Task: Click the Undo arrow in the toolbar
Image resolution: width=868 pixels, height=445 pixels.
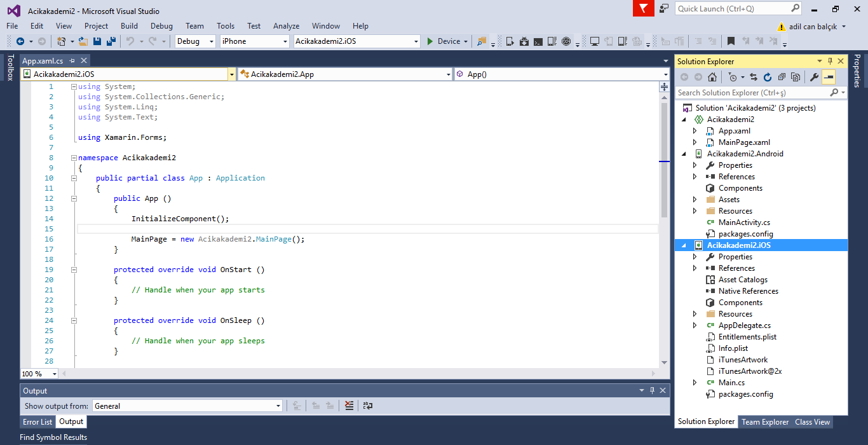Action: pyautogui.click(x=130, y=41)
